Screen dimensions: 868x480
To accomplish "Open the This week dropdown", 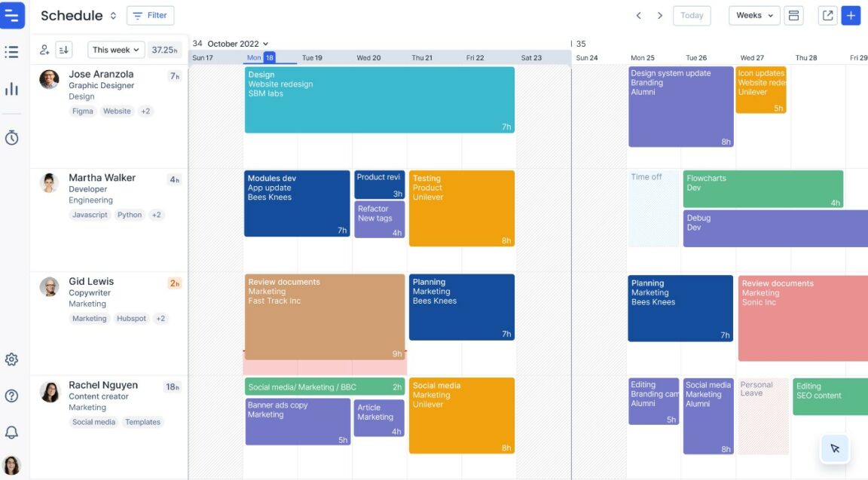I will coord(115,49).
